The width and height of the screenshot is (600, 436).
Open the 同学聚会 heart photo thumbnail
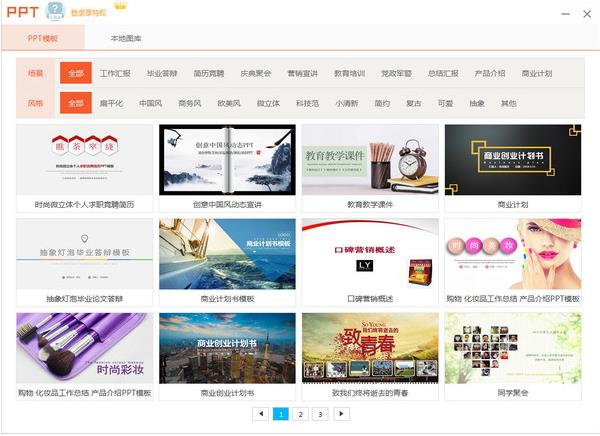tap(513, 348)
